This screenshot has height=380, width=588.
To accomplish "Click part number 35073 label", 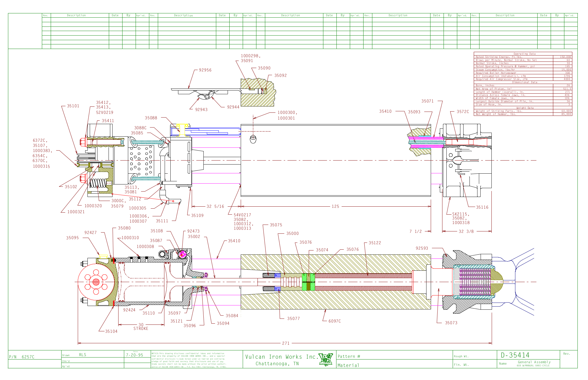I will coord(451,323).
